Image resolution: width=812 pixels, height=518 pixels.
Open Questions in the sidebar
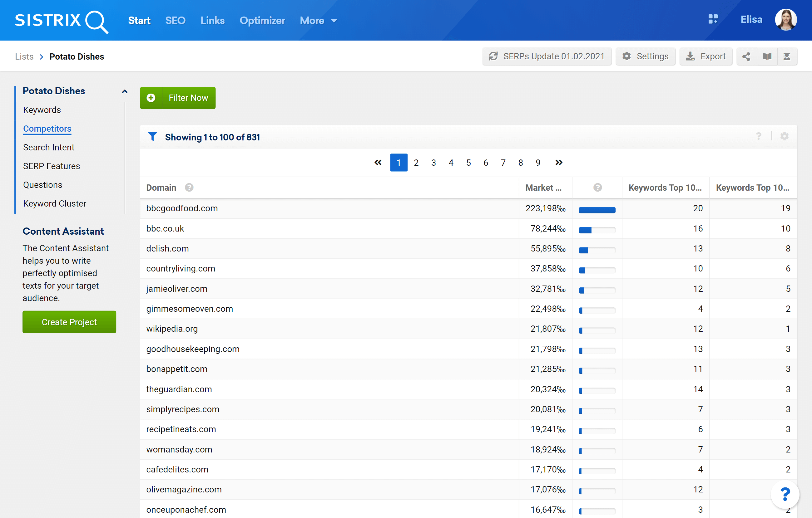(43, 185)
